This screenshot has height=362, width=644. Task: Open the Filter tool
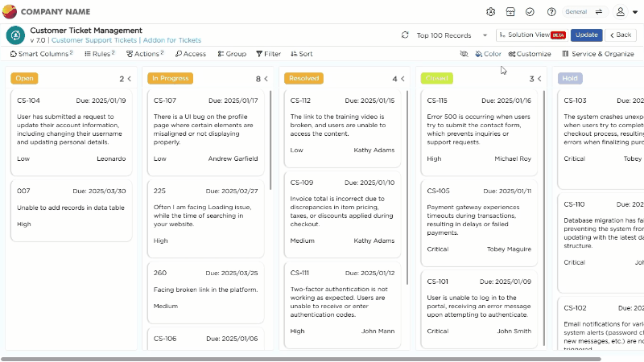click(x=268, y=54)
